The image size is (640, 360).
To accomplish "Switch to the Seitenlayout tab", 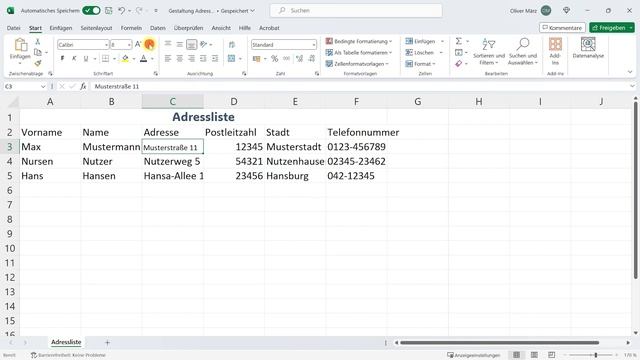I will point(96,28).
